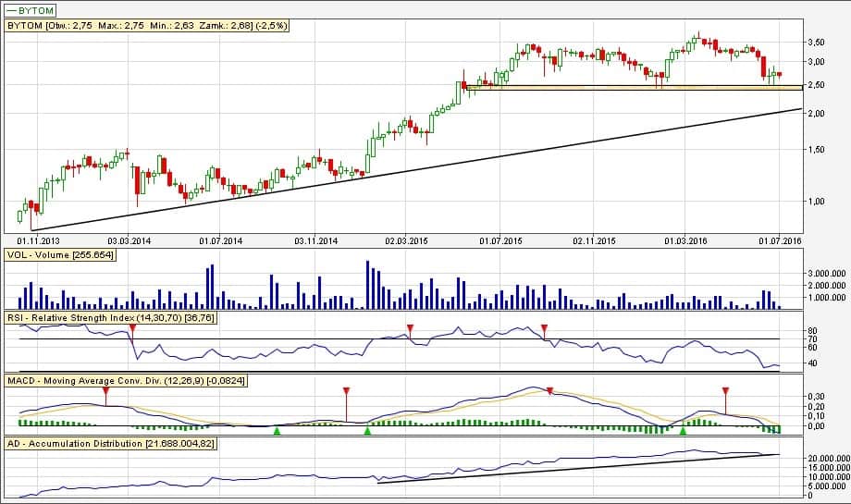Viewport: 851px width, 504px height.
Task: Click the 01.07.2015 date label on the time axis
Action: [x=501, y=240]
